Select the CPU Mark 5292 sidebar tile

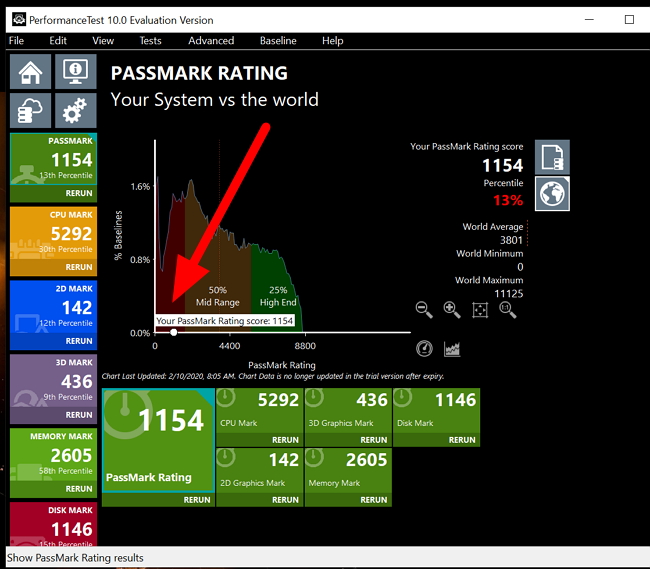coord(53,233)
